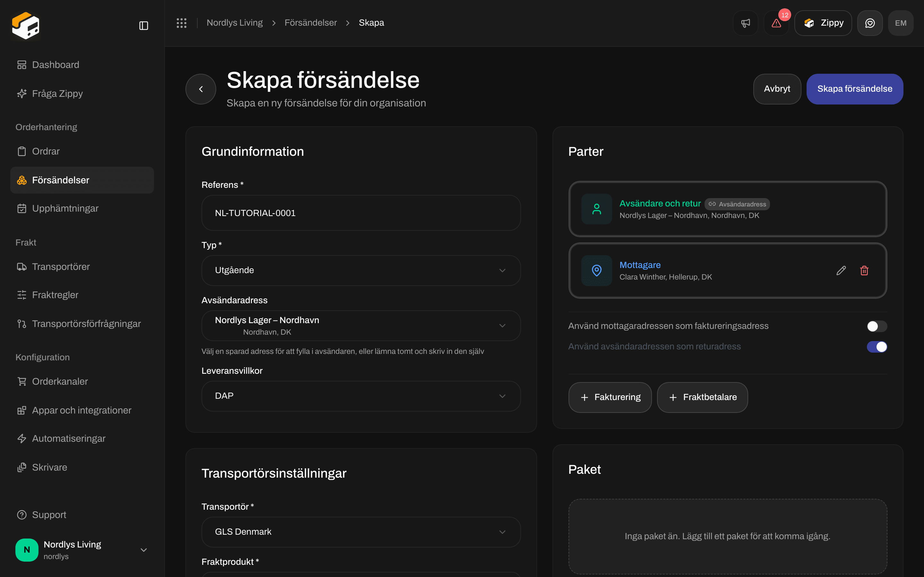Add a Fraktbetalare party
The height and width of the screenshot is (577, 924).
702,397
